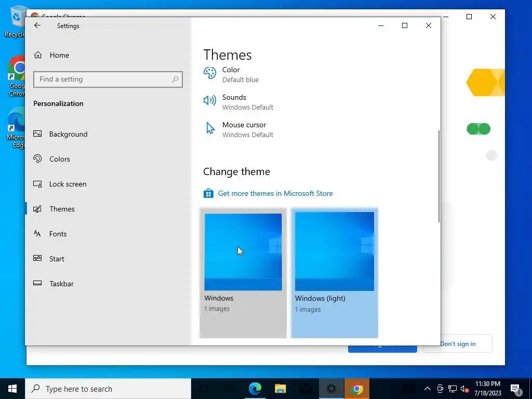The image size is (532, 399).
Task: Close the Settings window
Action: (429, 25)
